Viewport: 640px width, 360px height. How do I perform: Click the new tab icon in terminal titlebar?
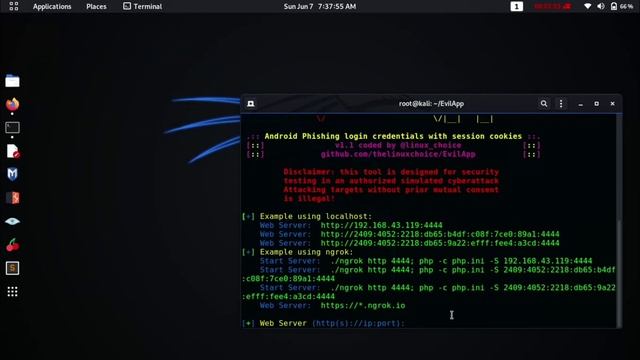coord(251,104)
